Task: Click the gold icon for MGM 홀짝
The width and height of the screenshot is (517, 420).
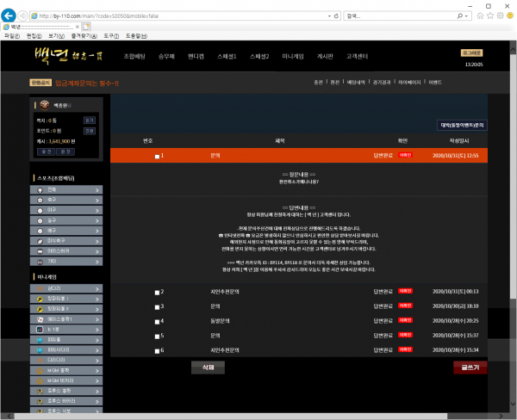Action: click(x=40, y=371)
